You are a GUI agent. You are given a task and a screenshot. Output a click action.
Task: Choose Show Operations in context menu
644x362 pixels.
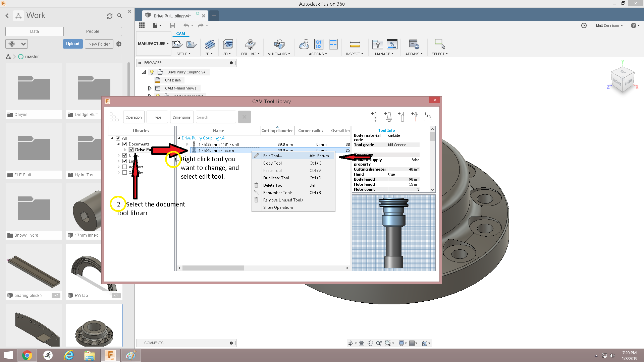click(293, 207)
